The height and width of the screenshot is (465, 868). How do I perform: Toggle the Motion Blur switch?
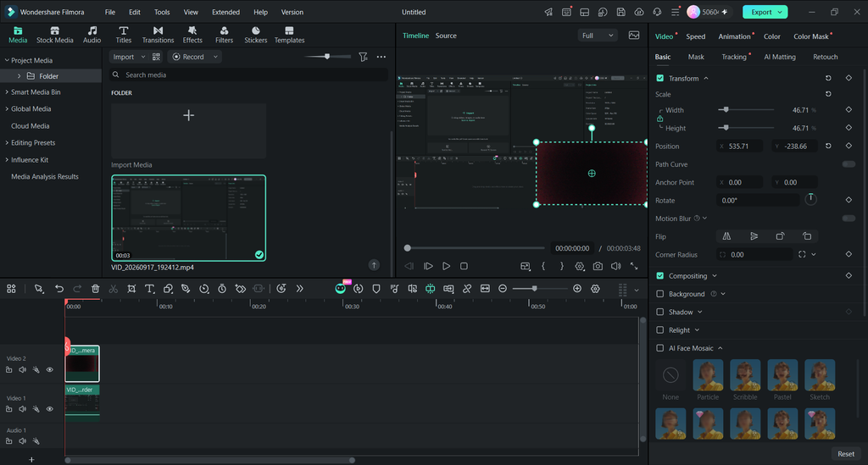(x=849, y=219)
